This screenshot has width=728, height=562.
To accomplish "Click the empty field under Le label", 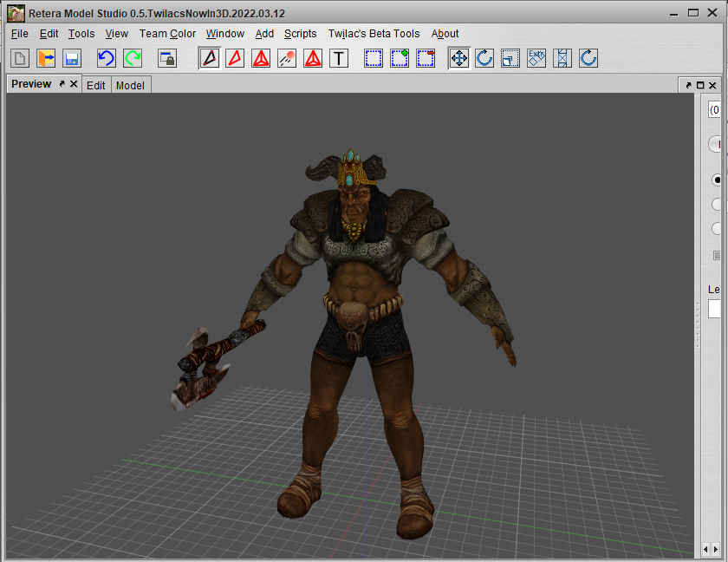I will coord(715,310).
